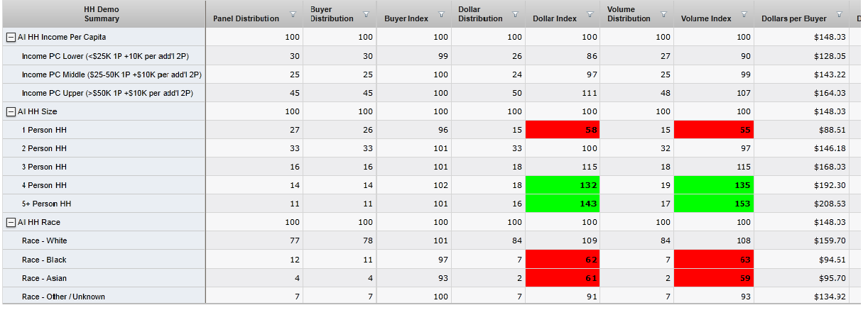Viewport: 868px width, 315px height.
Task: Click the Dollars per Buyer filter icon
Action: (x=839, y=14)
